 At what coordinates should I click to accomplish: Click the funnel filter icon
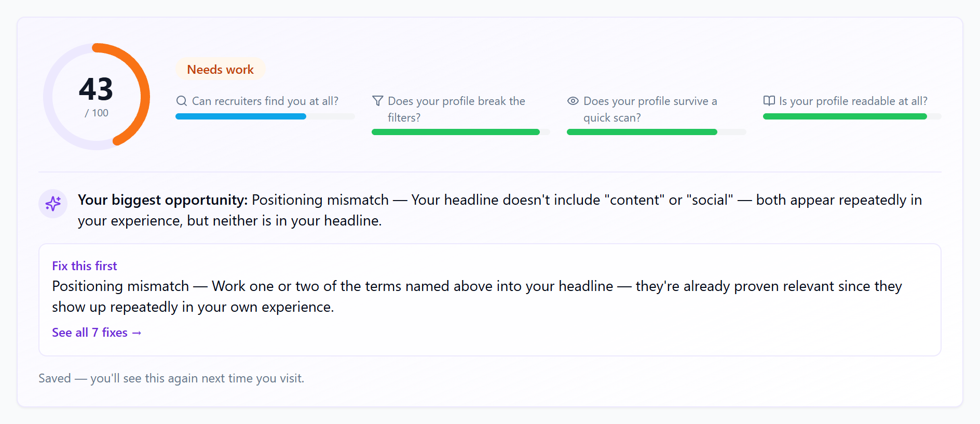point(378,101)
